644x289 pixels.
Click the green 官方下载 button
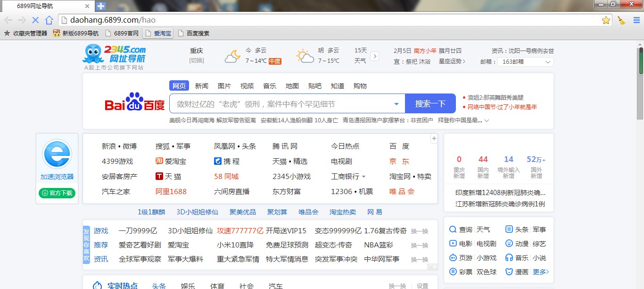57,193
